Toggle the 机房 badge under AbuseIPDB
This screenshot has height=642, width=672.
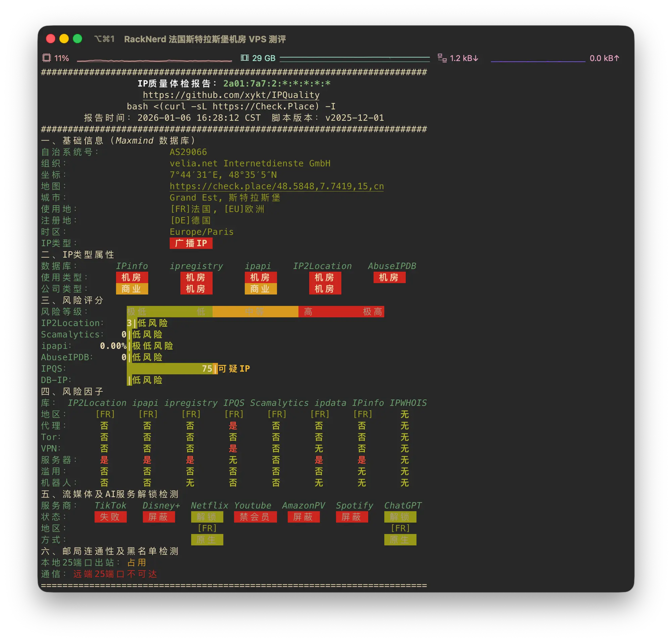click(x=389, y=277)
